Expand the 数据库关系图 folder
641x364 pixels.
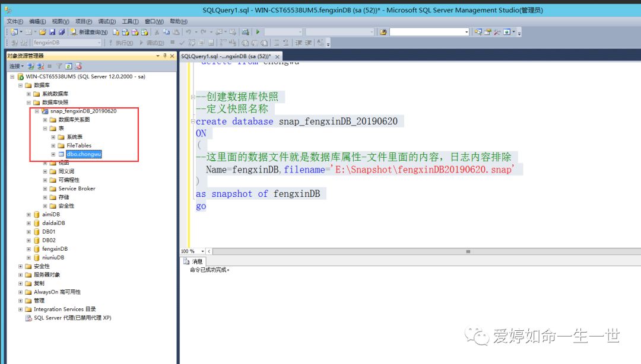click(45, 120)
